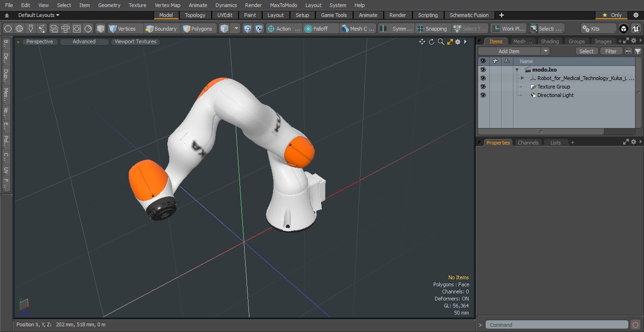The width and height of the screenshot is (644, 332).
Task: Switch to Vertices selection mode
Action: click(123, 29)
